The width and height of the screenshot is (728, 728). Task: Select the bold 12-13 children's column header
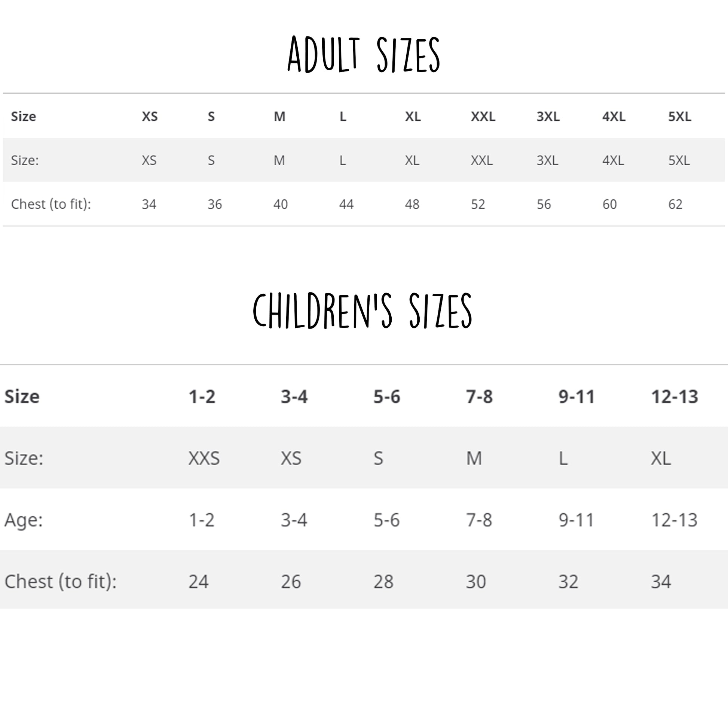pos(675,397)
